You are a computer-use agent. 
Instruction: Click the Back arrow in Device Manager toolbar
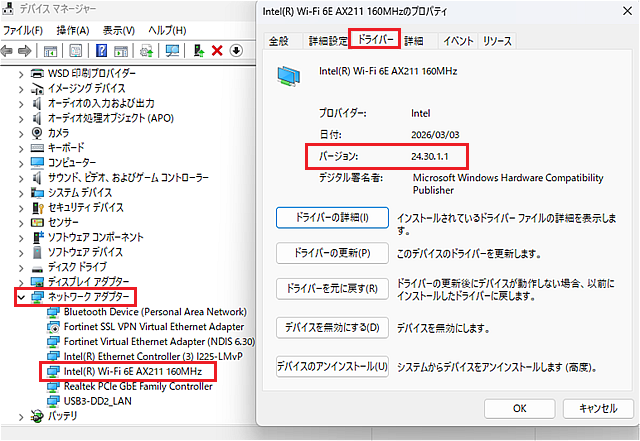click(x=7, y=51)
